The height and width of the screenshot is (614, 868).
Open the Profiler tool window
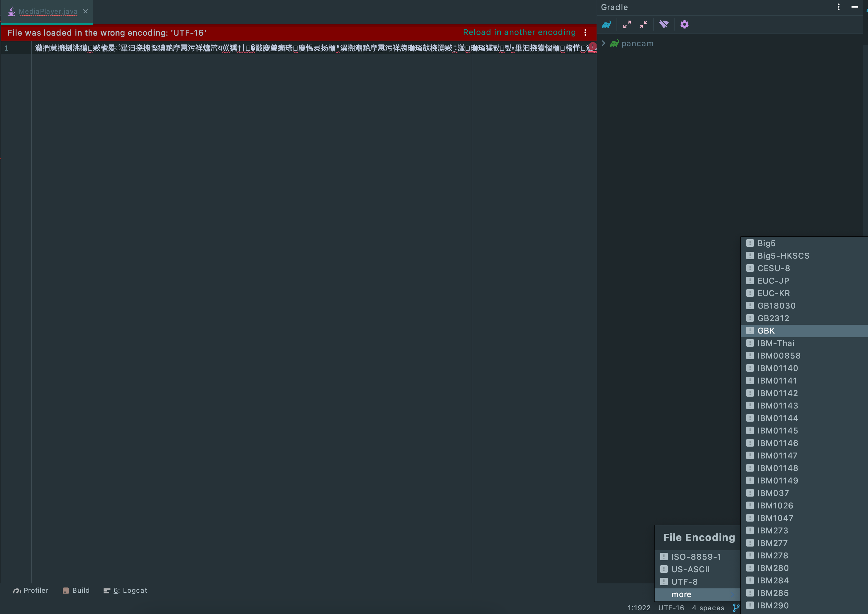tap(31, 590)
